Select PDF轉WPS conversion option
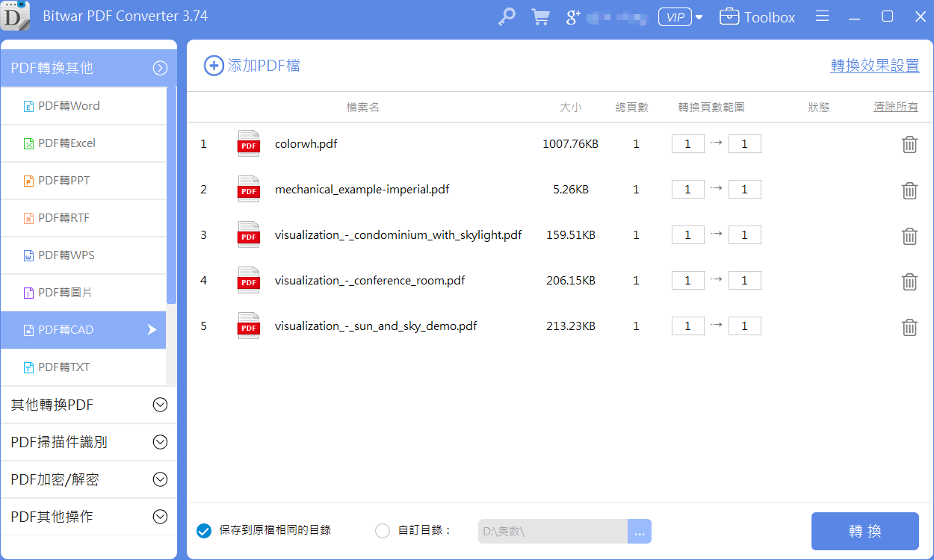The width and height of the screenshot is (934, 560). (x=83, y=255)
